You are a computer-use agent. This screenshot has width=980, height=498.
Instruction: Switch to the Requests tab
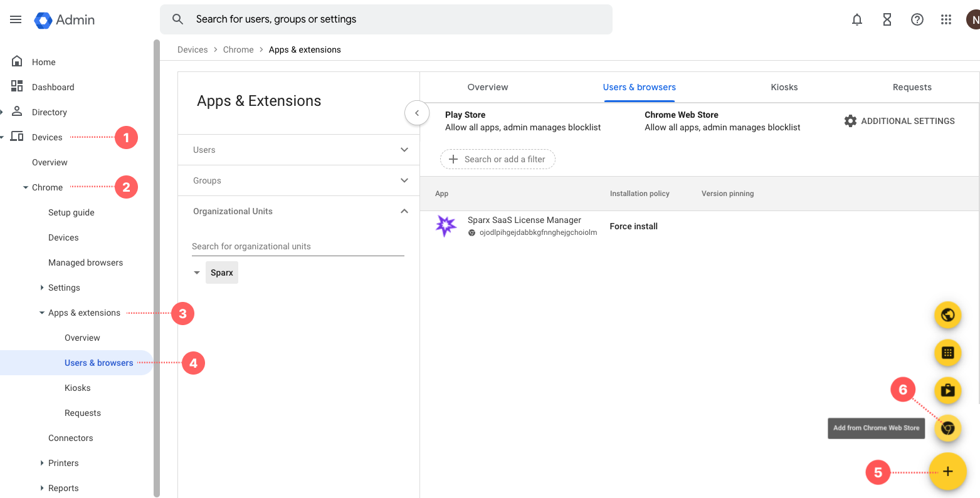coord(912,87)
